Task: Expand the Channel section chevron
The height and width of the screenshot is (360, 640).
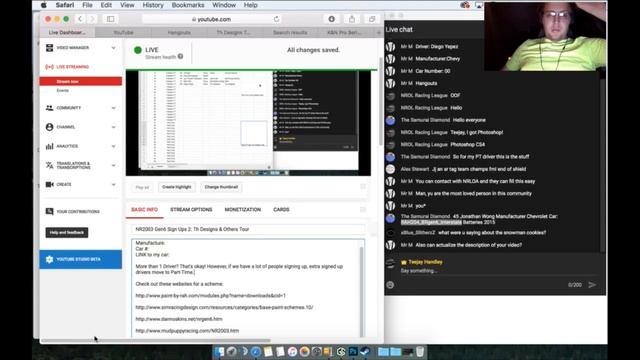Action: (x=113, y=127)
